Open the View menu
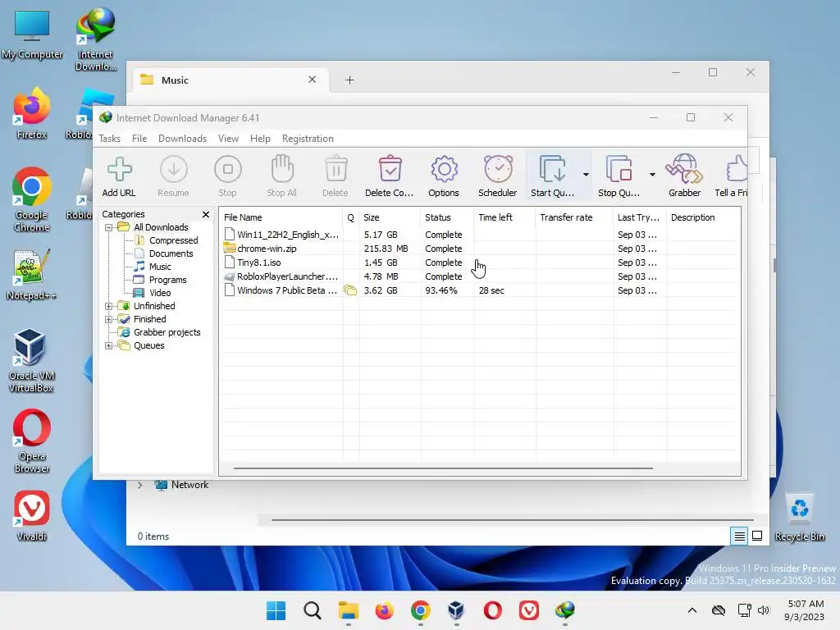This screenshot has height=630, width=840. (228, 139)
